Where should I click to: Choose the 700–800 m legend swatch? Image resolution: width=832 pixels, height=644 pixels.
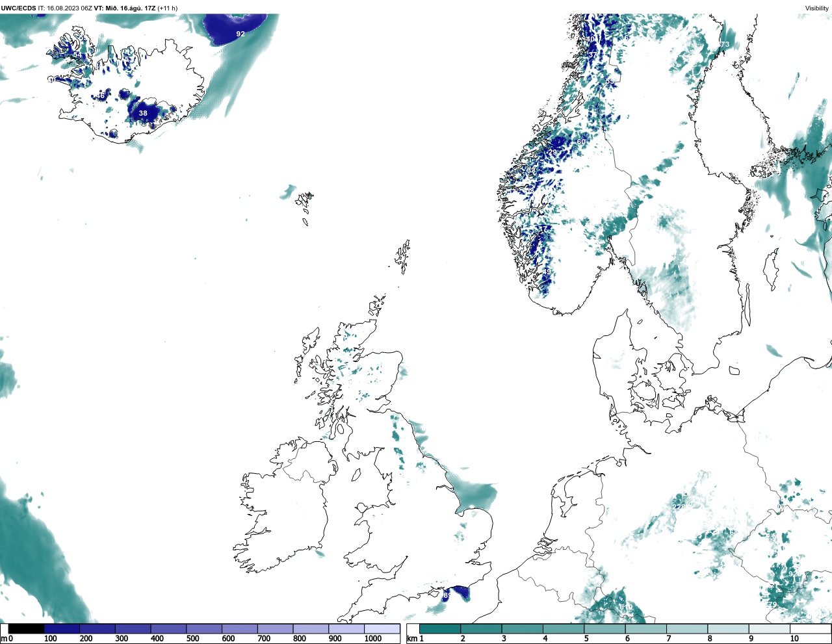coord(275,629)
